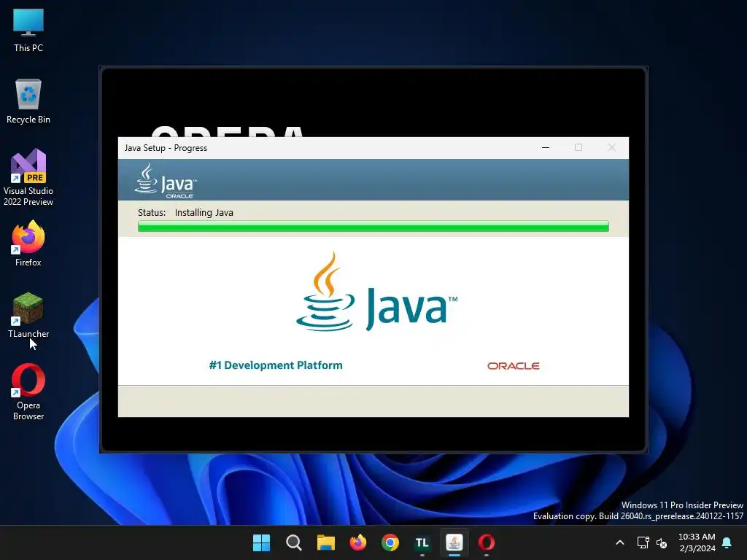Select Visual Studio 2022 Preview shortcut
The height and width of the screenshot is (560, 747).
28,177
